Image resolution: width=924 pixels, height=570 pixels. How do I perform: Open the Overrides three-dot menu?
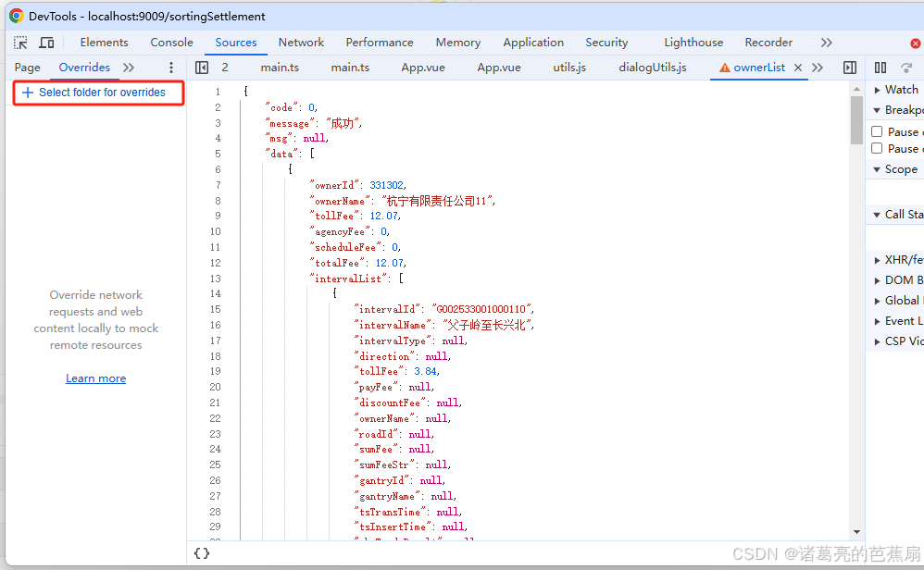(x=171, y=68)
